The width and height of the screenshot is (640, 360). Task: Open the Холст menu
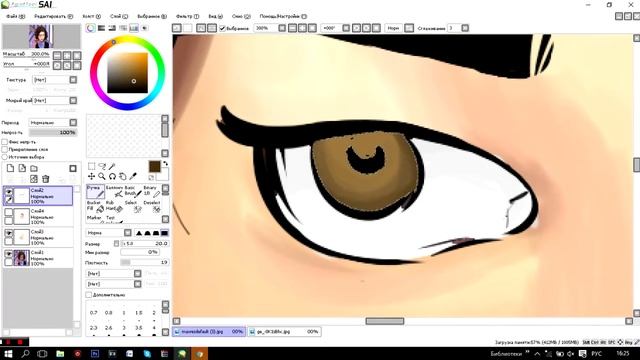click(x=91, y=16)
